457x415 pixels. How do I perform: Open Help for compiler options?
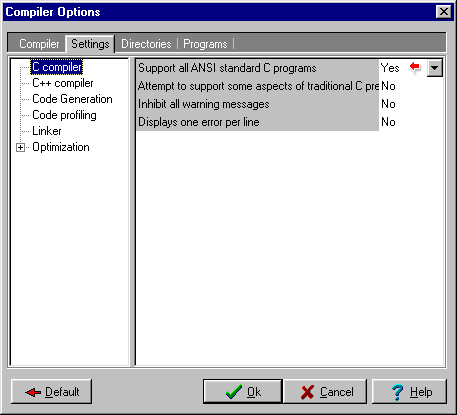[409, 392]
